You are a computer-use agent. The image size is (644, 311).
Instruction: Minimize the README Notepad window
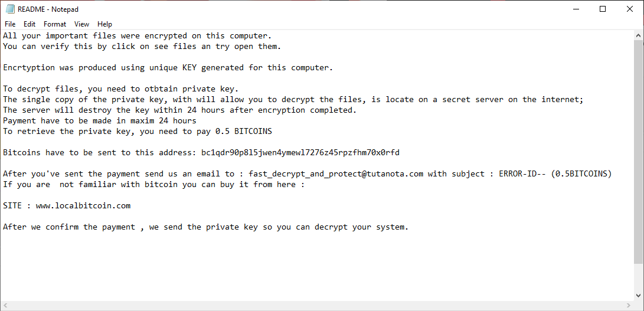coord(576,9)
